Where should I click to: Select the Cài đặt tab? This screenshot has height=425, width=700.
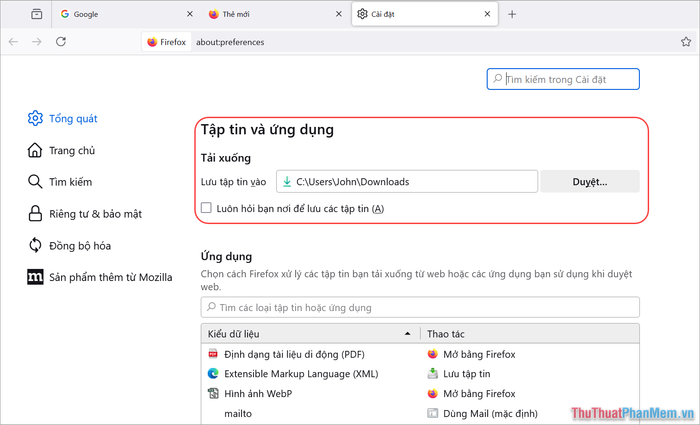pos(425,14)
